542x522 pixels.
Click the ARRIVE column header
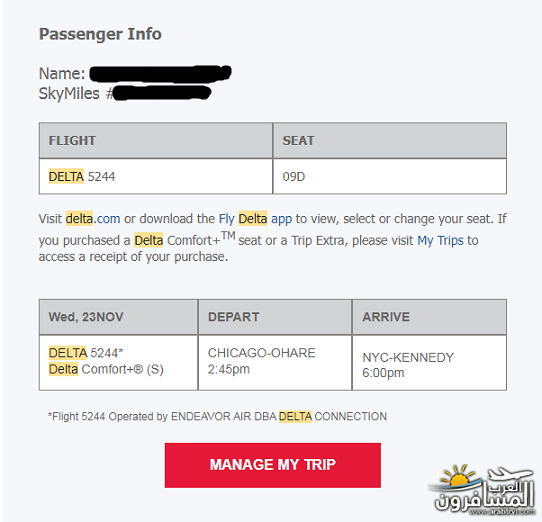(429, 317)
